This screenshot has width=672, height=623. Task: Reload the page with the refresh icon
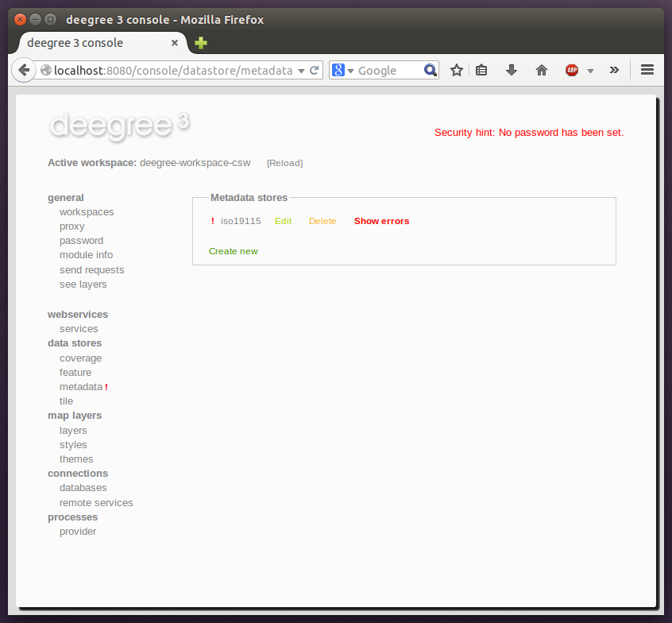coord(315,70)
